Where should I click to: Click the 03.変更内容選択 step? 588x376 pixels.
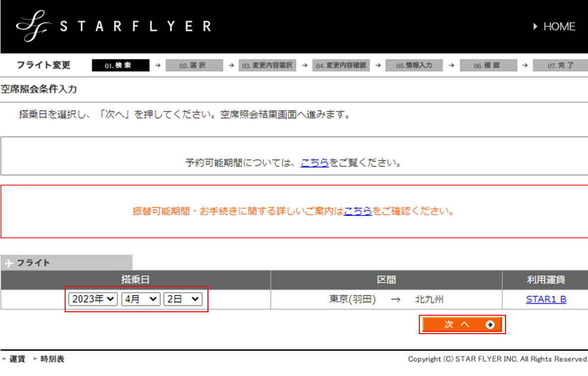click(x=268, y=65)
